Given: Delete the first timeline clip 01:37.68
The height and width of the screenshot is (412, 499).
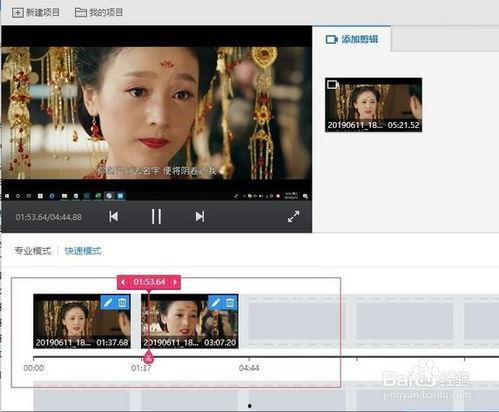Looking at the screenshot, I should [x=122, y=302].
